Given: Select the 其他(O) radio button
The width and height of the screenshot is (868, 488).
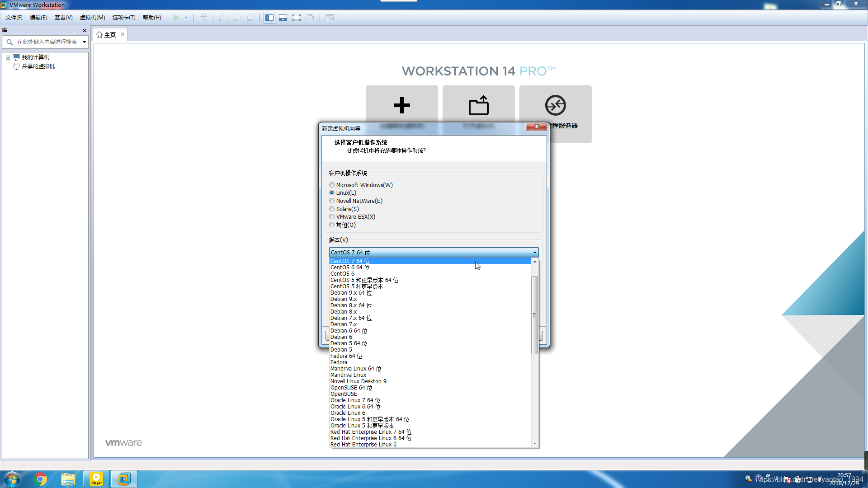Looking at the screenshot, I should 332,225.
